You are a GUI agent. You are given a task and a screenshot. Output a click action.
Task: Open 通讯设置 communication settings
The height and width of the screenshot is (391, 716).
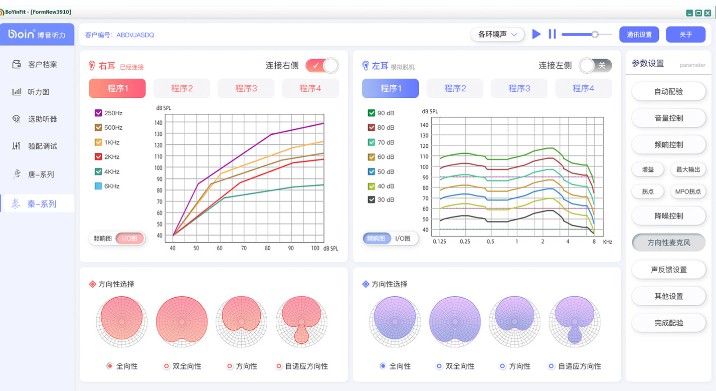[x=639, y=34]
